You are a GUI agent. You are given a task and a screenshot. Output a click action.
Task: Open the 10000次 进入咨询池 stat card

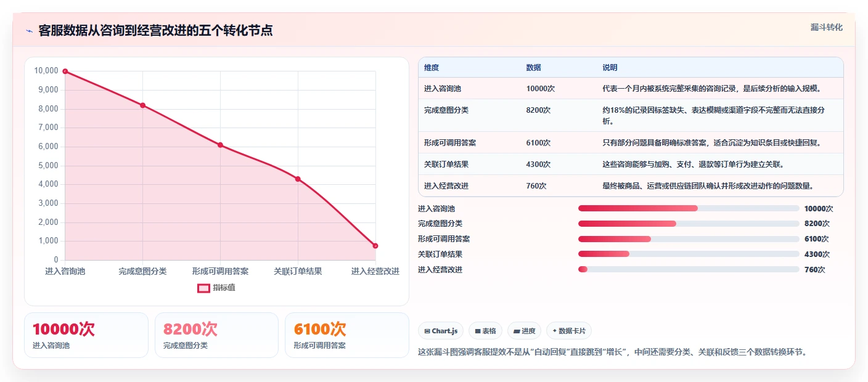86,335
